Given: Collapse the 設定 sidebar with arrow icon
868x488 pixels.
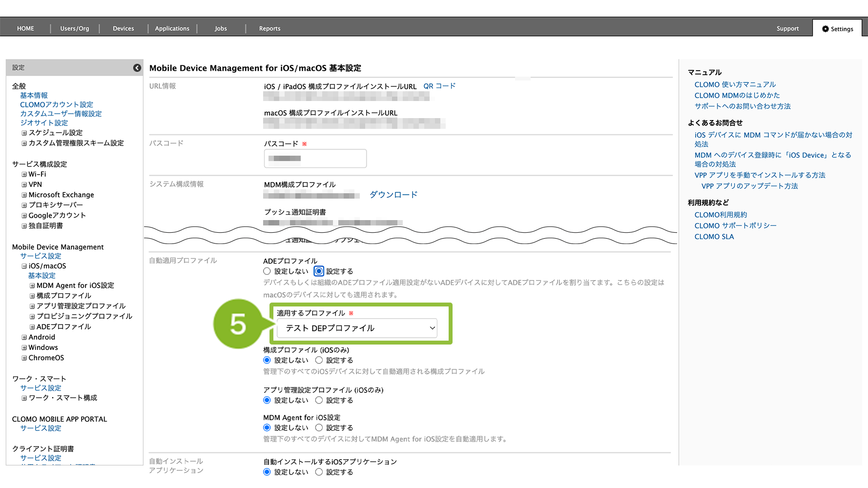Looking at the screenshot, I should (137, 68).
